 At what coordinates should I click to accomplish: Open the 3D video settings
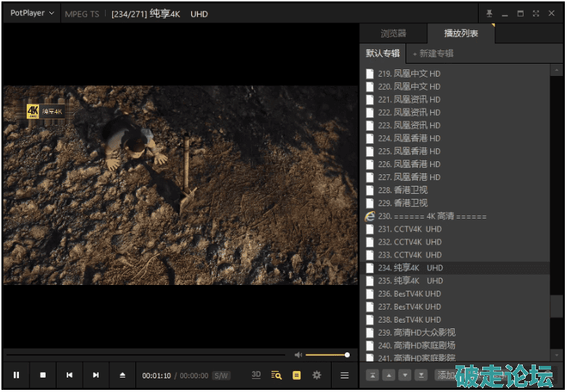point(256,375)
